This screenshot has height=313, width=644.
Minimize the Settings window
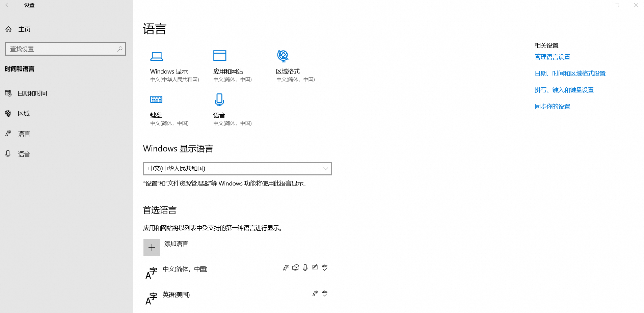(598, 5)
